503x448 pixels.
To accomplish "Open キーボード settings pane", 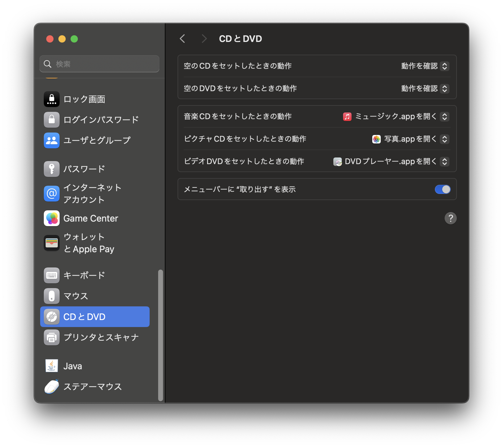I will (x=95, y=275).
